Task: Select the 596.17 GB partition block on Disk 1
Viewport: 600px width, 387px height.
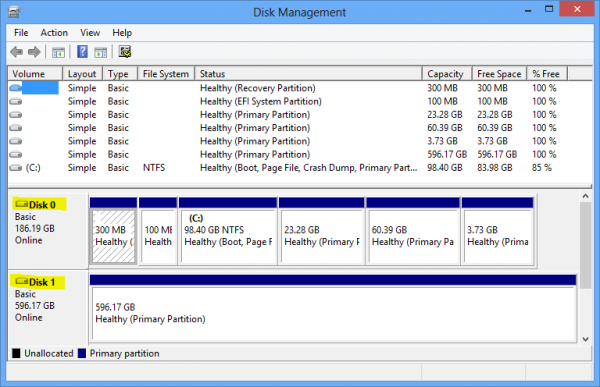Action: (333, 309)
